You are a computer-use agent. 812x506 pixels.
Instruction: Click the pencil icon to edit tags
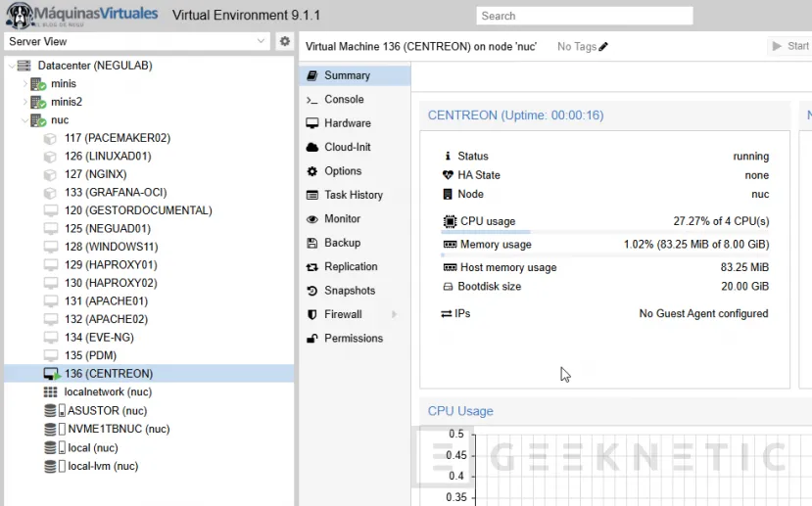[603, 47]
